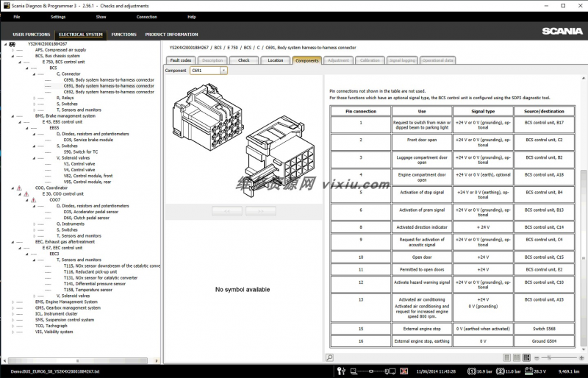Click the vehicle icon beside YS2K4X20001884267
The height and width of the screenshot is (378, 588).
tap(12, 44)
